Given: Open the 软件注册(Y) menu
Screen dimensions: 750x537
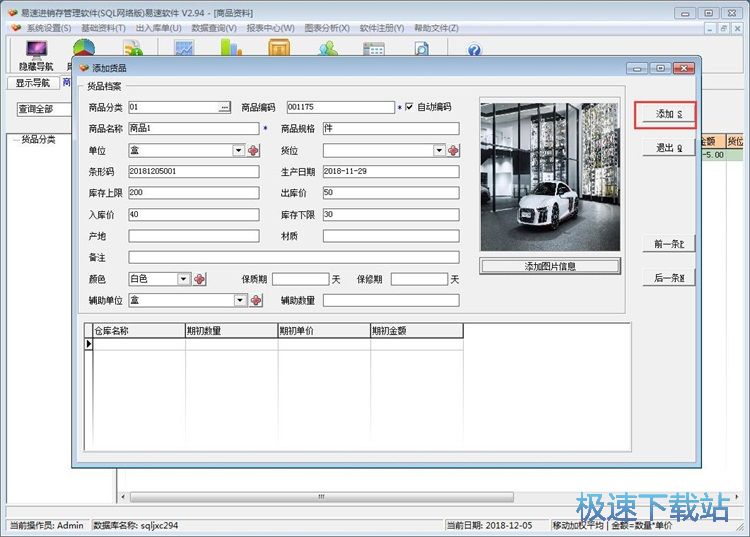Looking at the screenshot, I should [382, 28].
